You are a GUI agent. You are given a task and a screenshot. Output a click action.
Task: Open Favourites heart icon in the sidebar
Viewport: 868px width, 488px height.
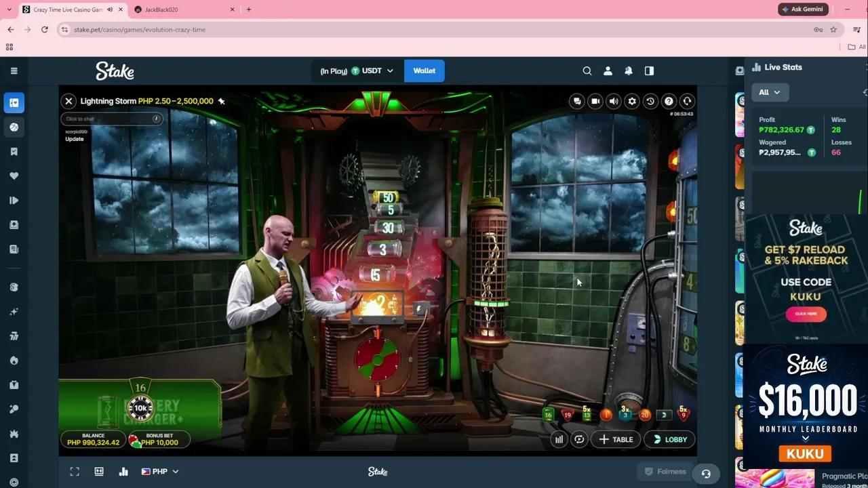pos(14,176)
